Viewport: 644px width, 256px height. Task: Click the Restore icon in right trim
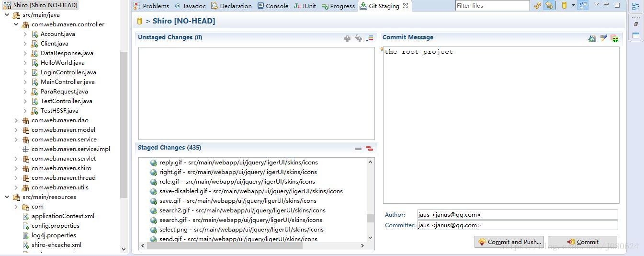tap(636, 24)
